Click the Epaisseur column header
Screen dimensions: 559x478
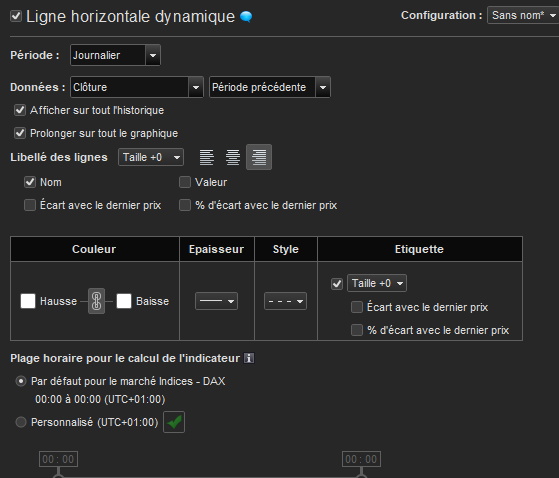click(x=217, y=249)
